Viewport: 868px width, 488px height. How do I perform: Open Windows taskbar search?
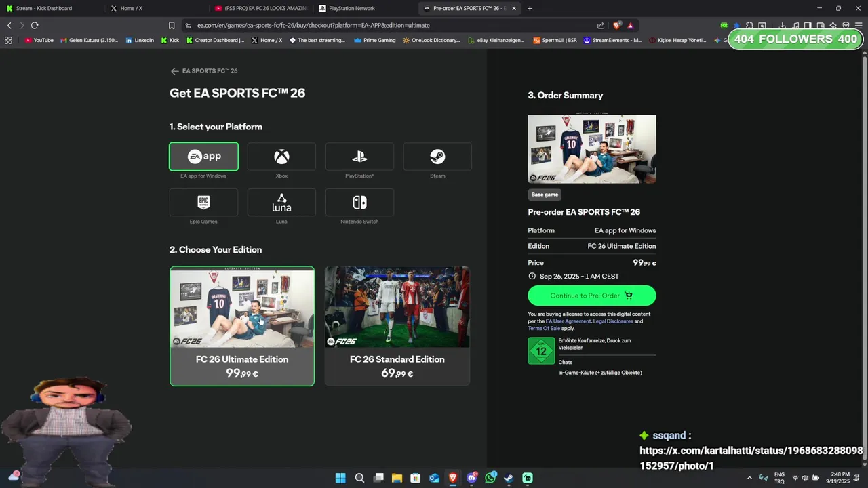[359, 478]
